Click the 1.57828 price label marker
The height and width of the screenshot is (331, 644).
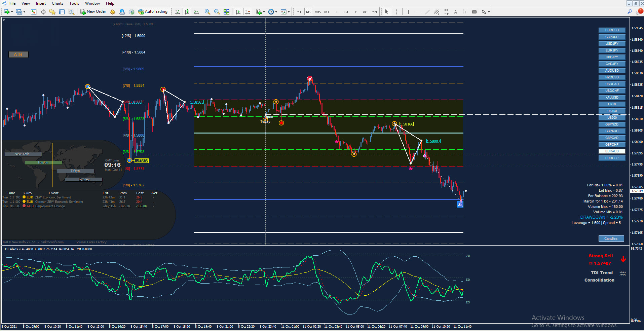141,161
